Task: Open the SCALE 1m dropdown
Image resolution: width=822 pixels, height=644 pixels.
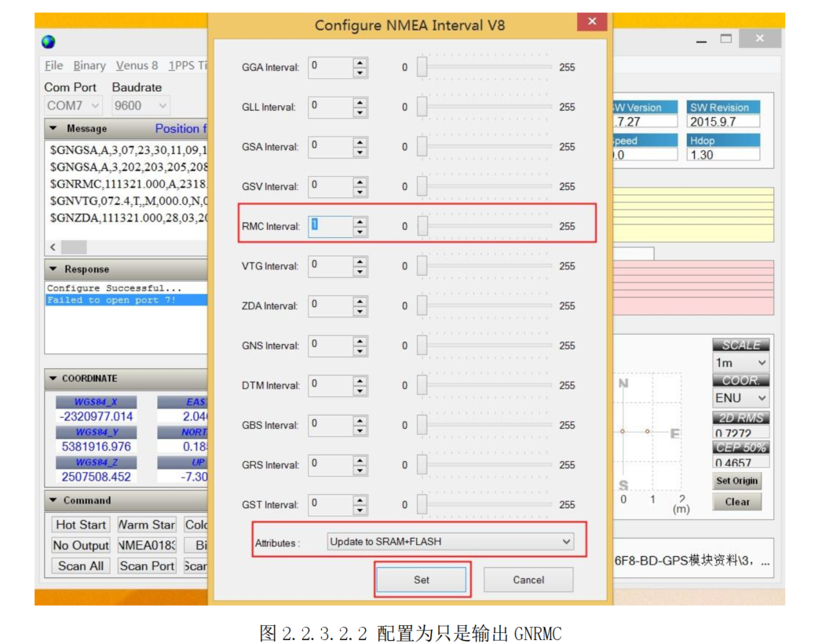Action: click(741, 363)
